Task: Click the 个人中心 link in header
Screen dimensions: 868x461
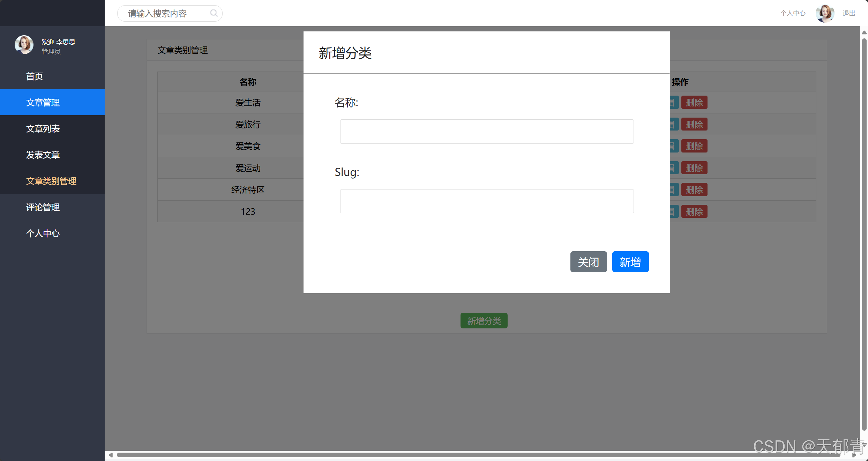Action: pos(793,13)
